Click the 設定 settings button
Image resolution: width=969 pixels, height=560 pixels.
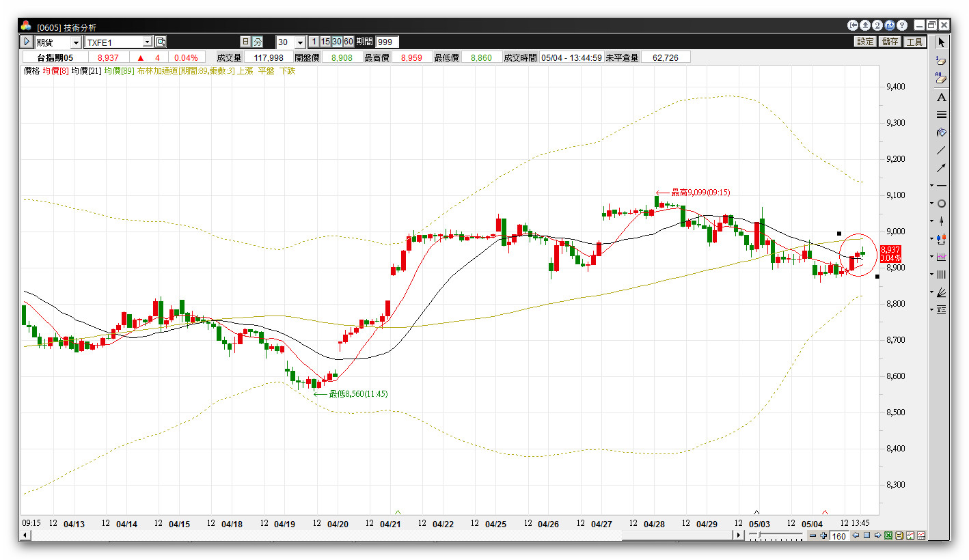tap(865, 42)
